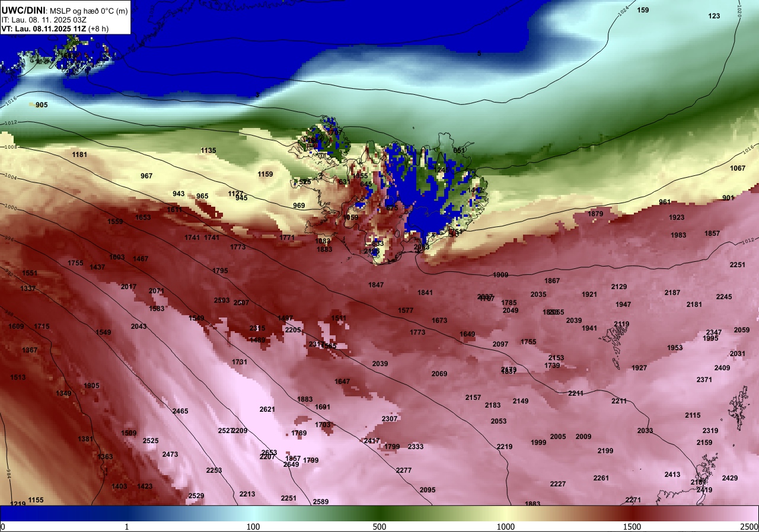Image resolution: width=759 pixels, height=532 pixels.
Task: Click the height value 2043
Action: click(x=139, y=326)
